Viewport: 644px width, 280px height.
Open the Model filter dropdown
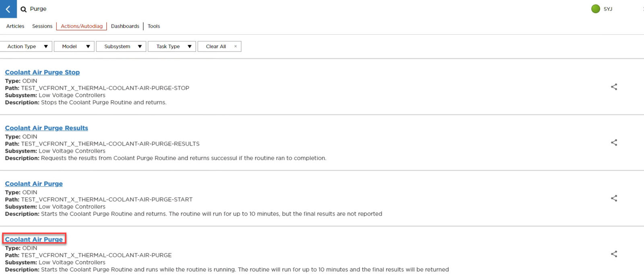[x=74, y=47]
